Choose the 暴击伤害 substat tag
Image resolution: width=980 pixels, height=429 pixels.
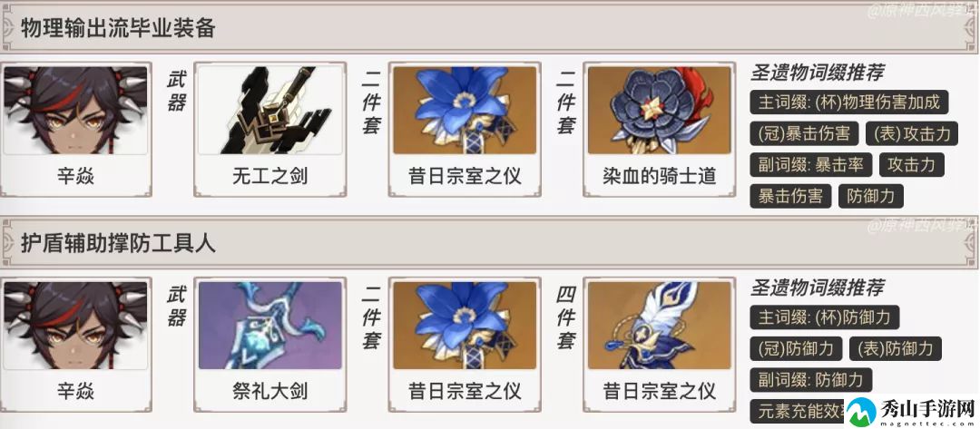pos(790,196)
